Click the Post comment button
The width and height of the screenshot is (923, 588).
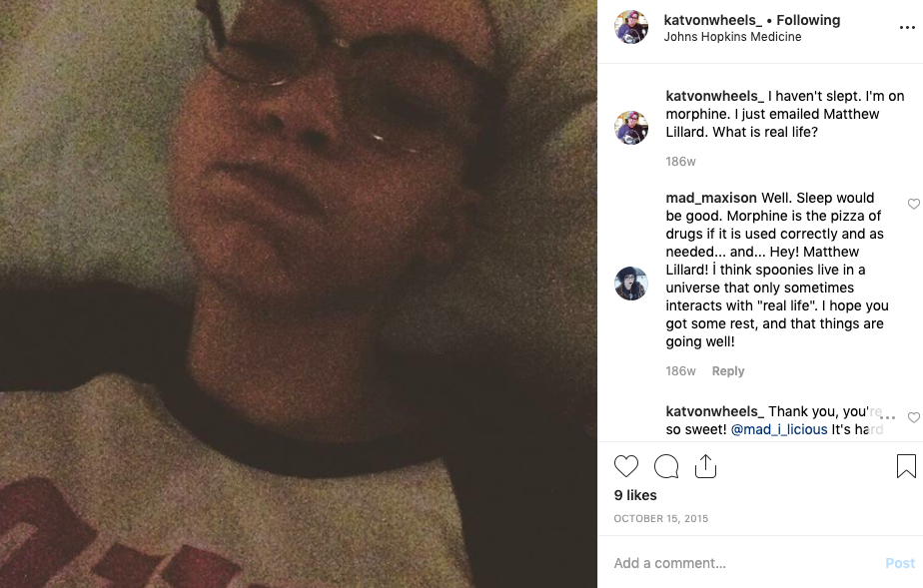point(900,563)
